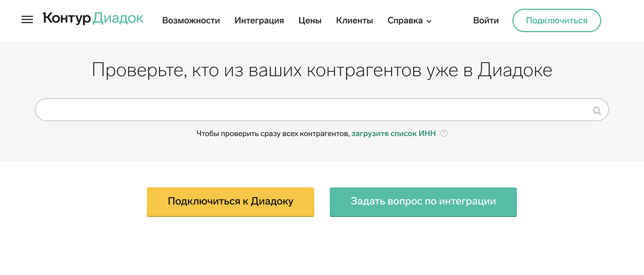Image resolution: width=644 pixels, height=275 pixels.
Task: Click the загрузите список ИНН link
Action: point(393,133)
